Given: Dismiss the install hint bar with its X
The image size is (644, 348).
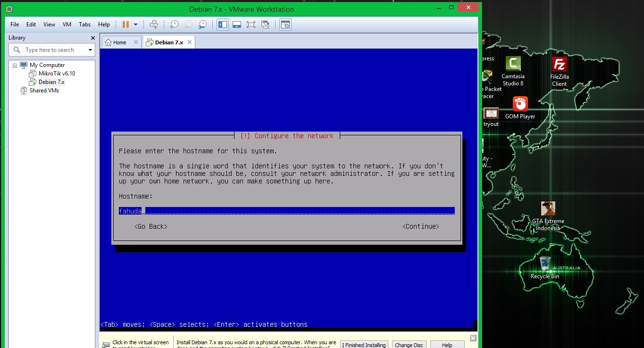Looking at the screenshot, I should click(x=473, y=338).
